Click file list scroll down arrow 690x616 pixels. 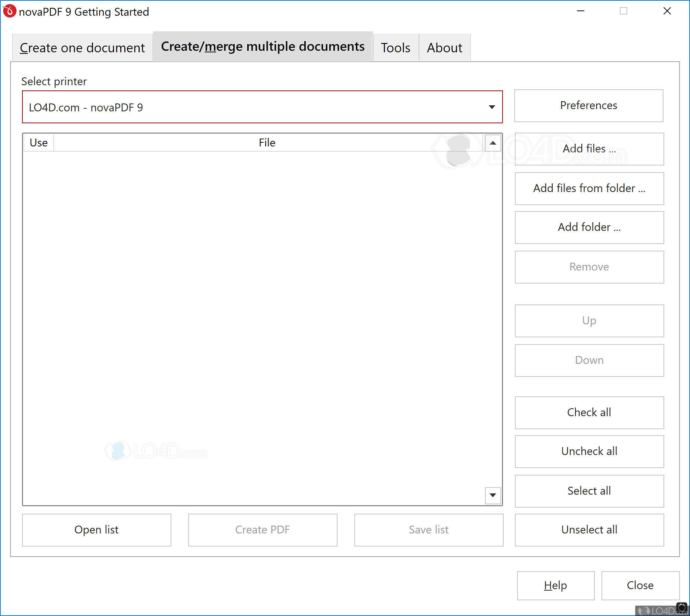coord(493,495)
